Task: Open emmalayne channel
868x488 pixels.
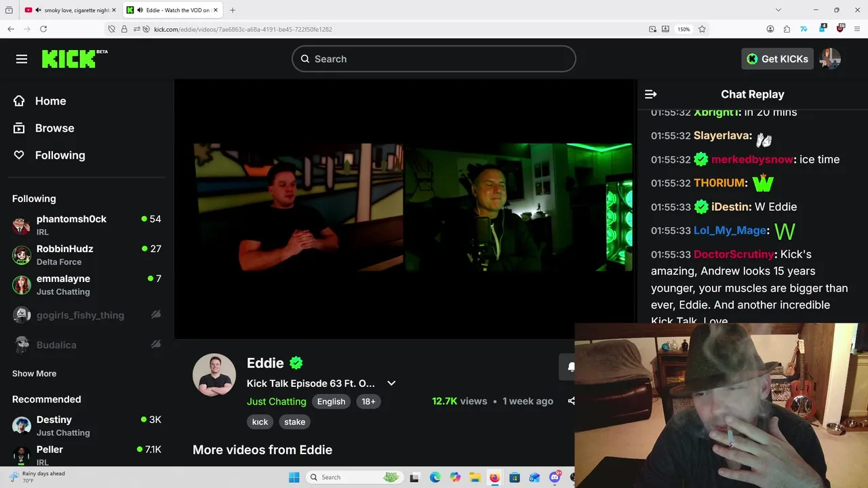Action: click(87, 285)
